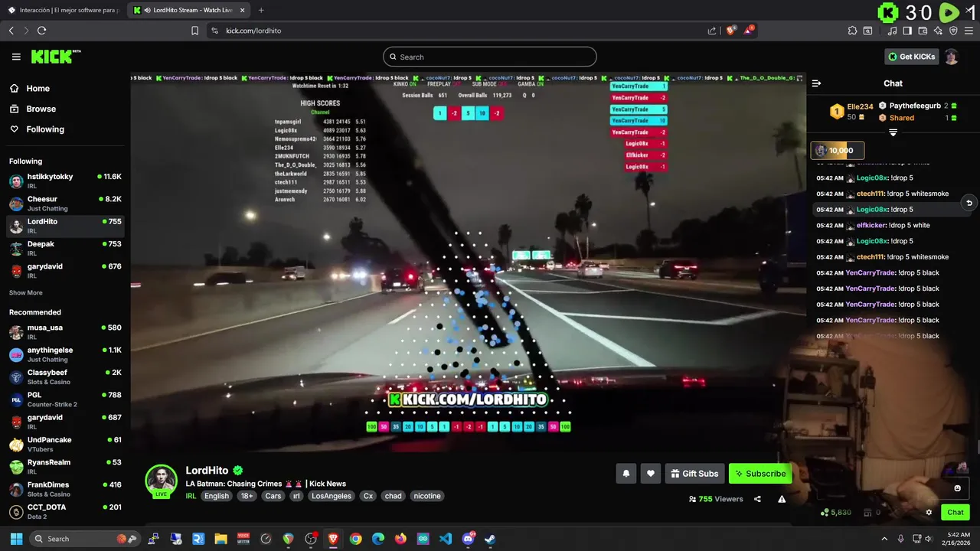Click the Gift Subs button
980x551 pixels.
694,474
